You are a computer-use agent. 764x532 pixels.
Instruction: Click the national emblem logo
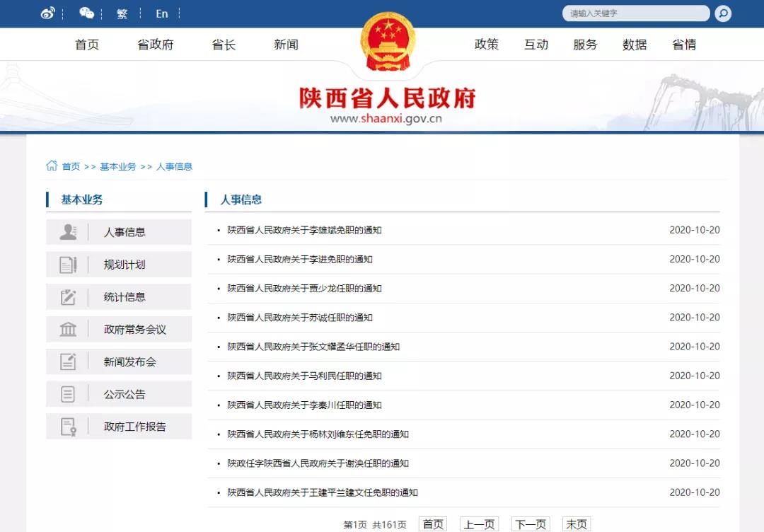[388, 42]
